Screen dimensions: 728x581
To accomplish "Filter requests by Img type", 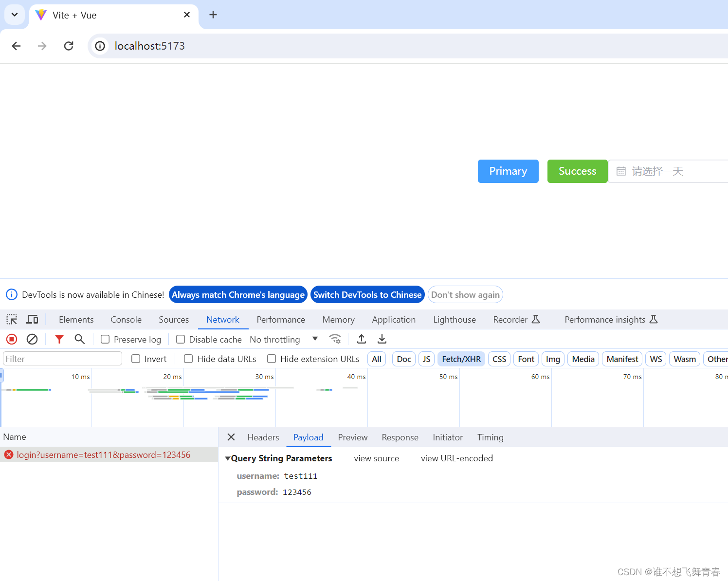I will [x=553, y=359].
